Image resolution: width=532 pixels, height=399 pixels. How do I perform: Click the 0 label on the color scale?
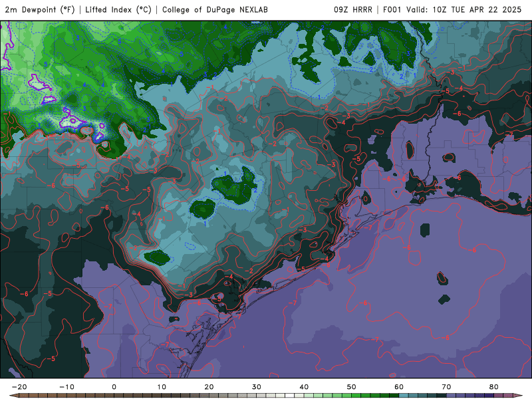point(114,387)
